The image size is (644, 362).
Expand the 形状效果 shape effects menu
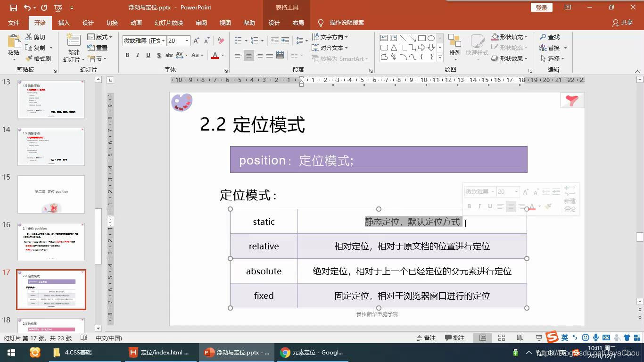pos(509,58)
